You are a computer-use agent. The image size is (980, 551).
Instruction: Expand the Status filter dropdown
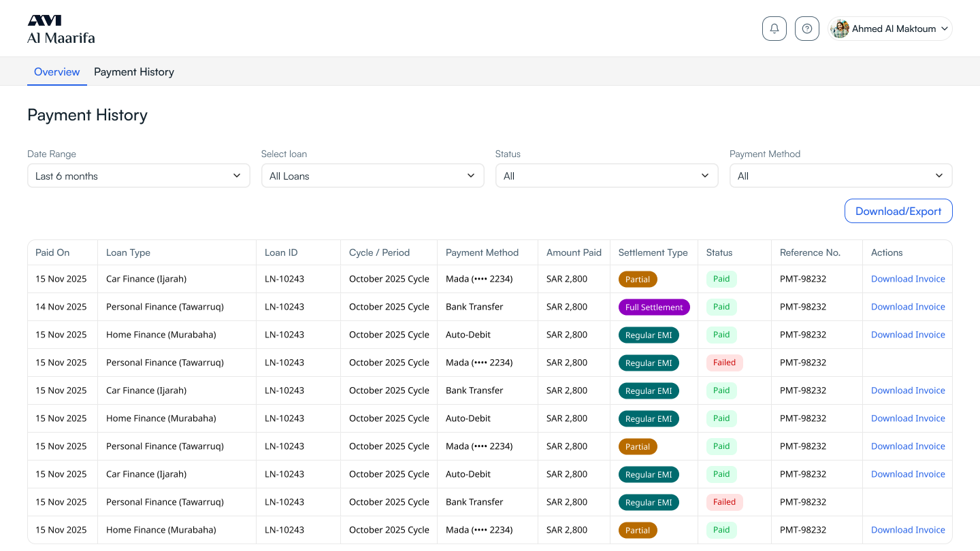[606, 176]
